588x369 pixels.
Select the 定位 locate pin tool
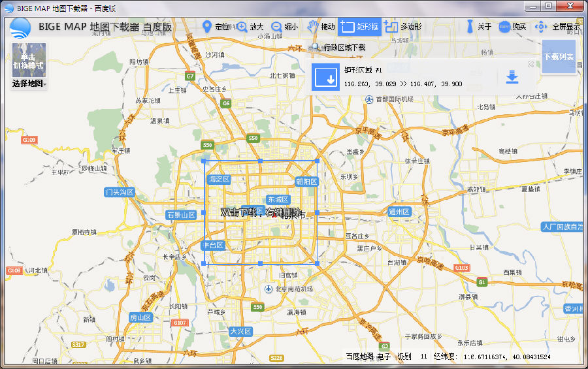(216, 27)
